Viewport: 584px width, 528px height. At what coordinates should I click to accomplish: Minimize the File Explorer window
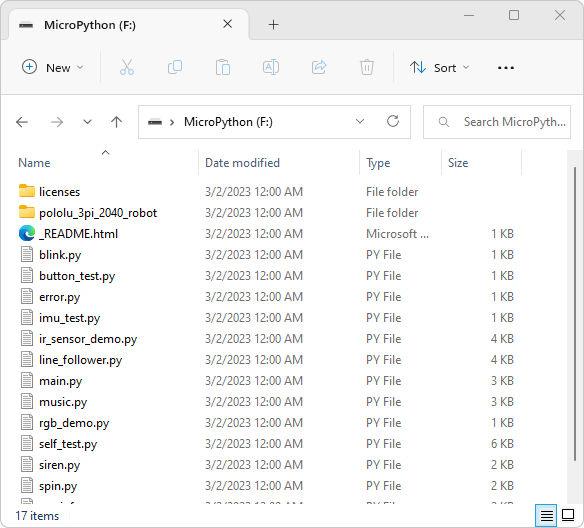[469, 16]
